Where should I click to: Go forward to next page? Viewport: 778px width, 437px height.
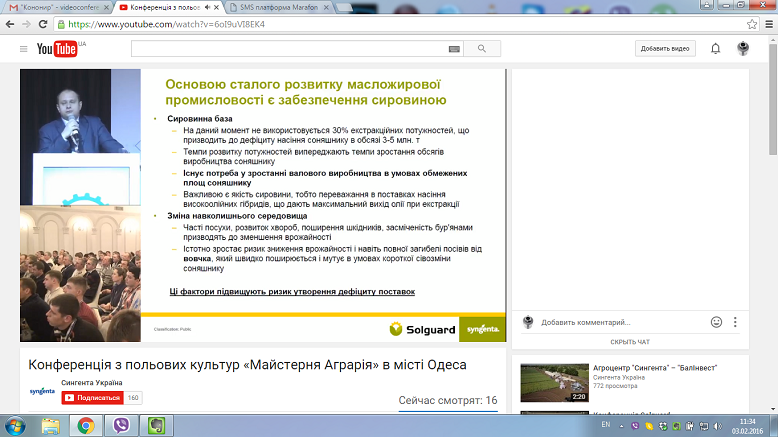(x=26, y=24)
